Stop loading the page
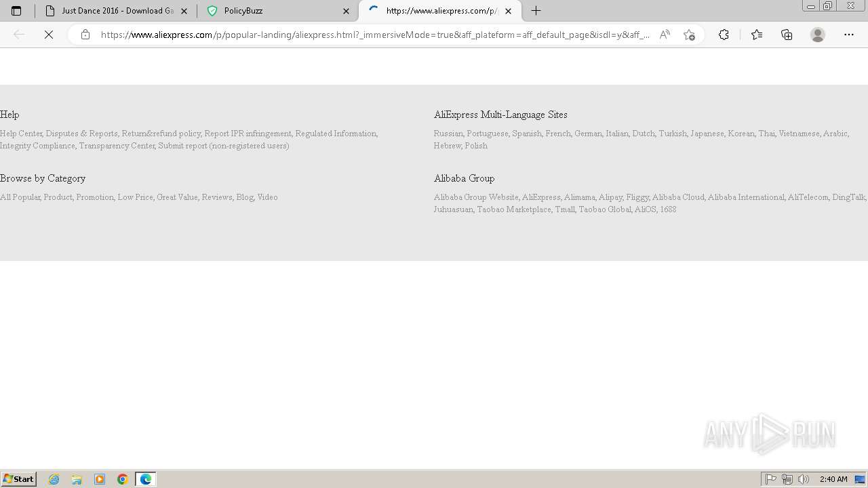This screenshot has height=488, width=868. click(x=49, y=35)
